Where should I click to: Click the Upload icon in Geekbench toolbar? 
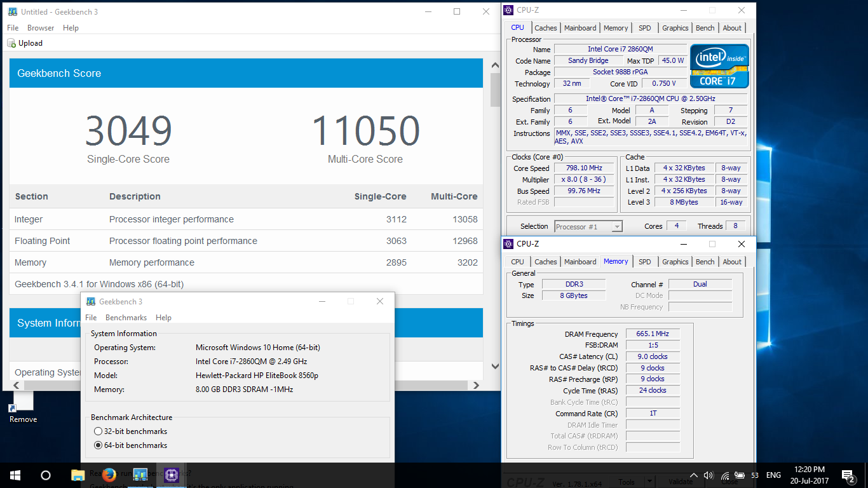(x=11, y=43)
